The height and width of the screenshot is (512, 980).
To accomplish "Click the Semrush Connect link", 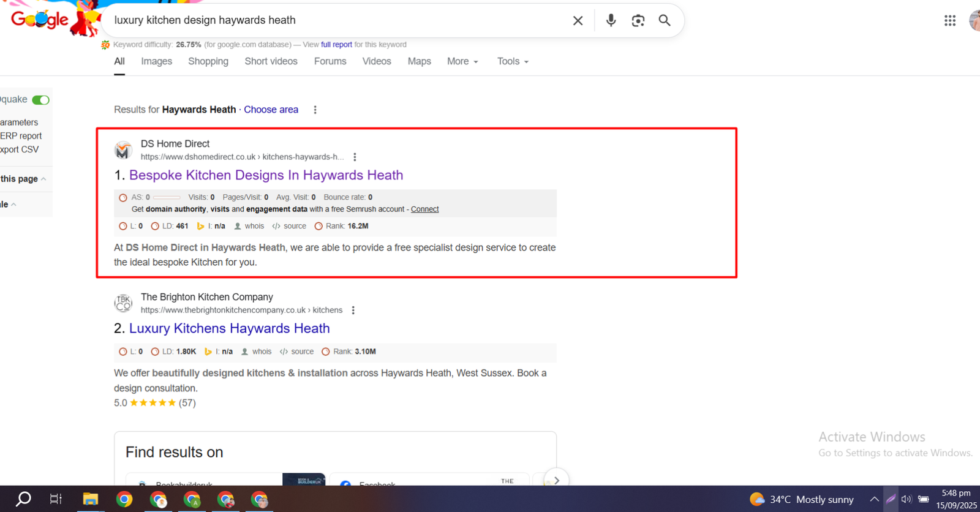I will (424, 209).
